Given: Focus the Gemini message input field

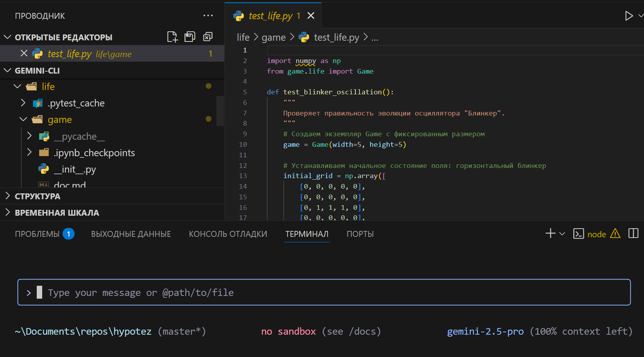Looking at the screenshot, I should tap(324, 293).
